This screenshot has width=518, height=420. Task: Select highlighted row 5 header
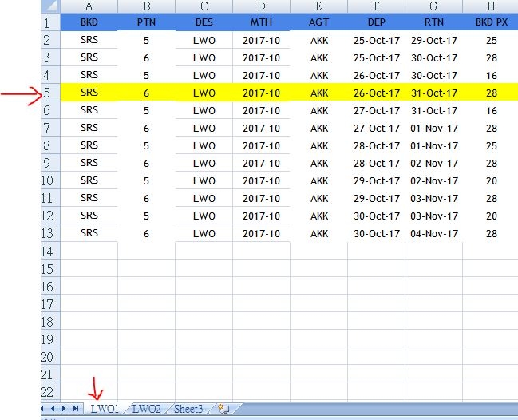[x=50, y=93]
